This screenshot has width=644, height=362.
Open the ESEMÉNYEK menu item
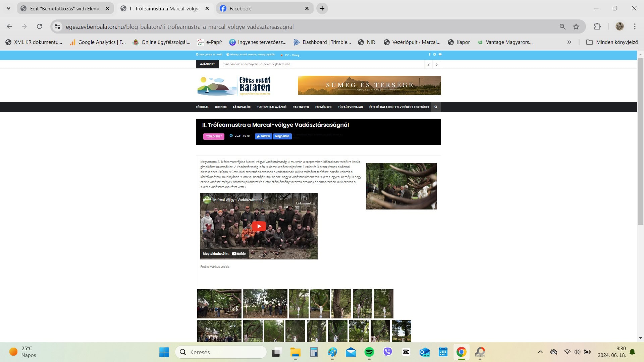[323, 107]
